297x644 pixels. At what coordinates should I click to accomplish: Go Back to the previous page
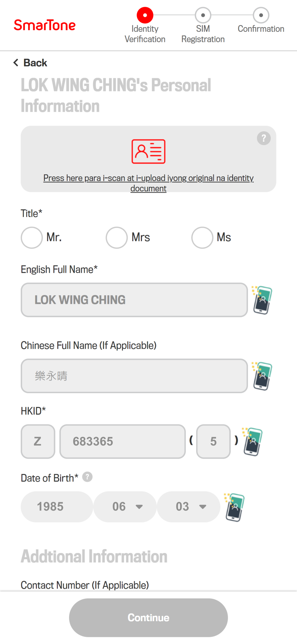[30, 63]
